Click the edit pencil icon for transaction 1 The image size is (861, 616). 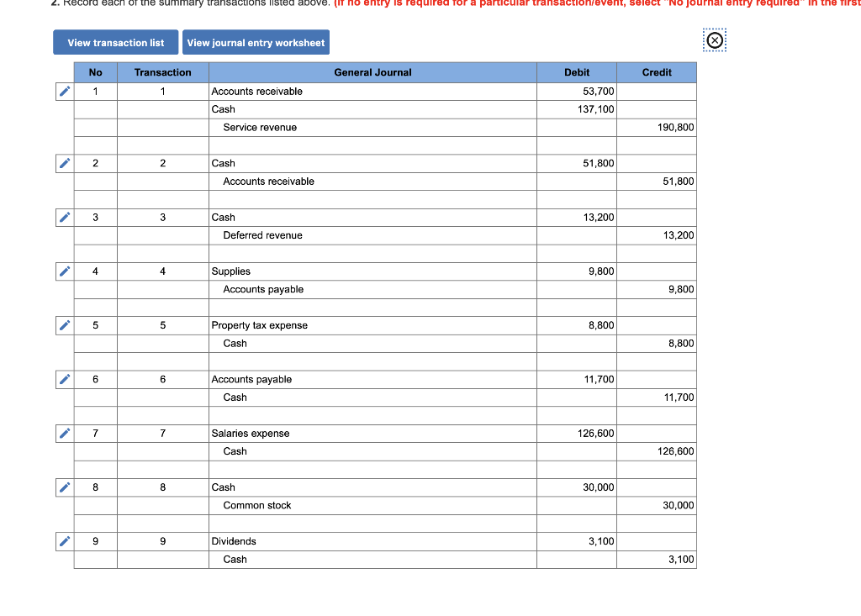coord(64,92)
